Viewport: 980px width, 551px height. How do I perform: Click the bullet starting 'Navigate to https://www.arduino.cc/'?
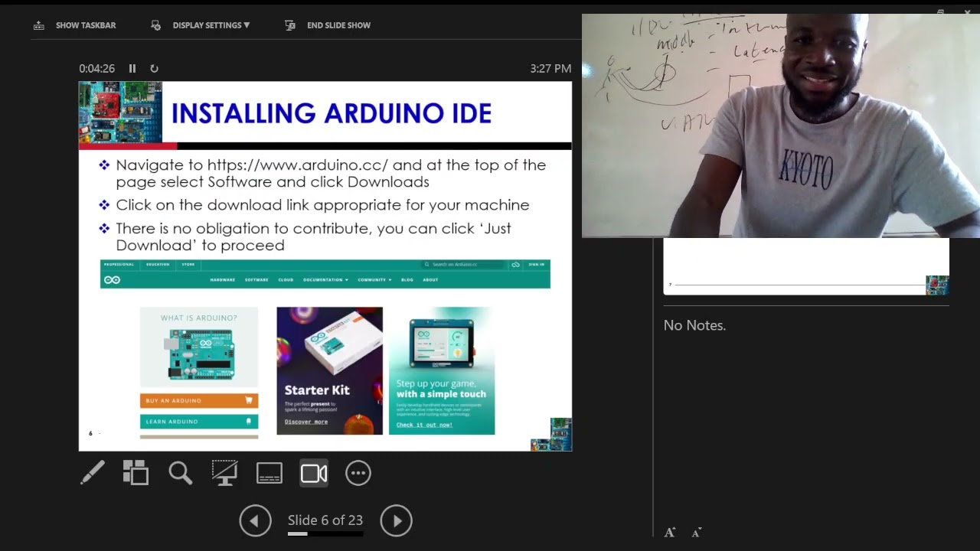click(x=331, y=173)
